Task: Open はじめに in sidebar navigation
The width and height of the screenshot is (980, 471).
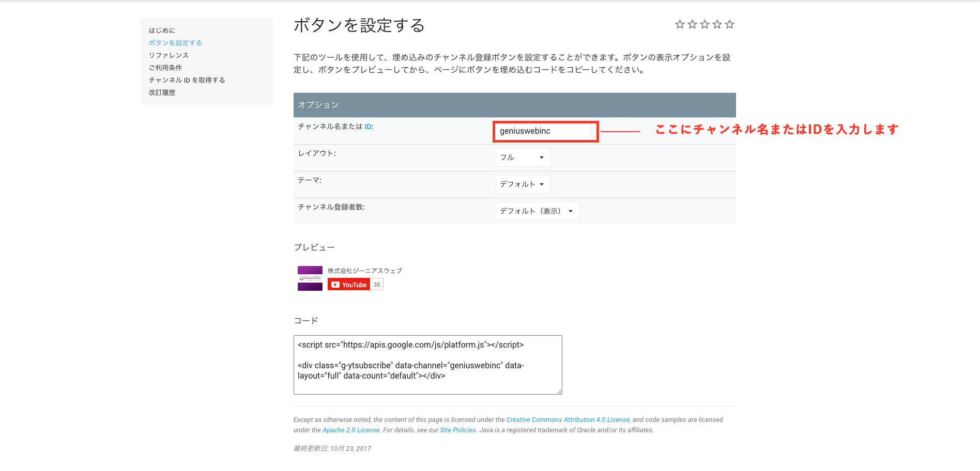Action: [162, 30]
